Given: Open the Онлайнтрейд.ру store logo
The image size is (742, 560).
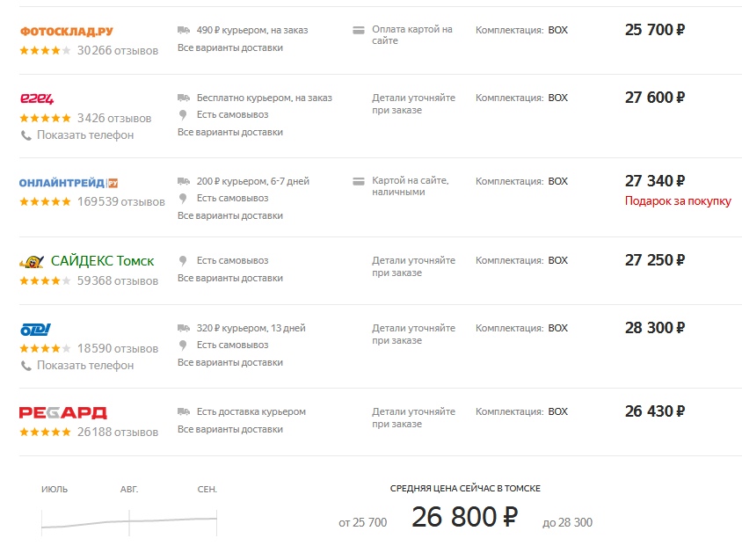Looking at the screenshot, I should [x=69, y=183].
